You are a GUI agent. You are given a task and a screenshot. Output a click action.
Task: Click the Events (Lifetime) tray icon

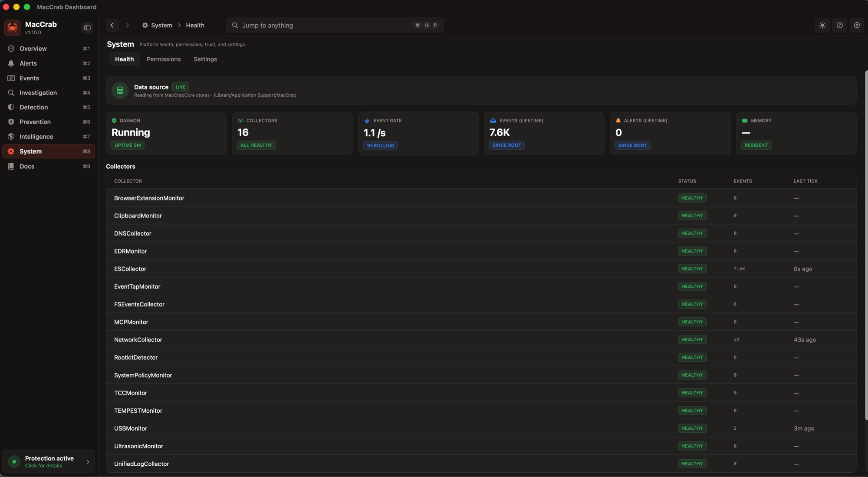pyautogui.click(x=493, y=121)
